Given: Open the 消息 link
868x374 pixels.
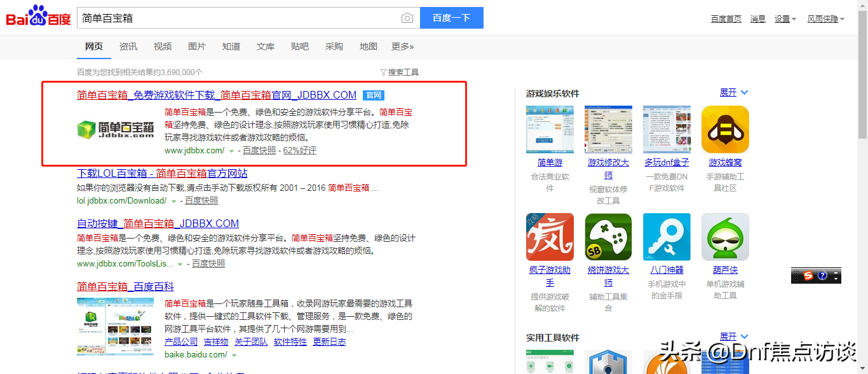Looking at the screenshot, I should (758, 19).
